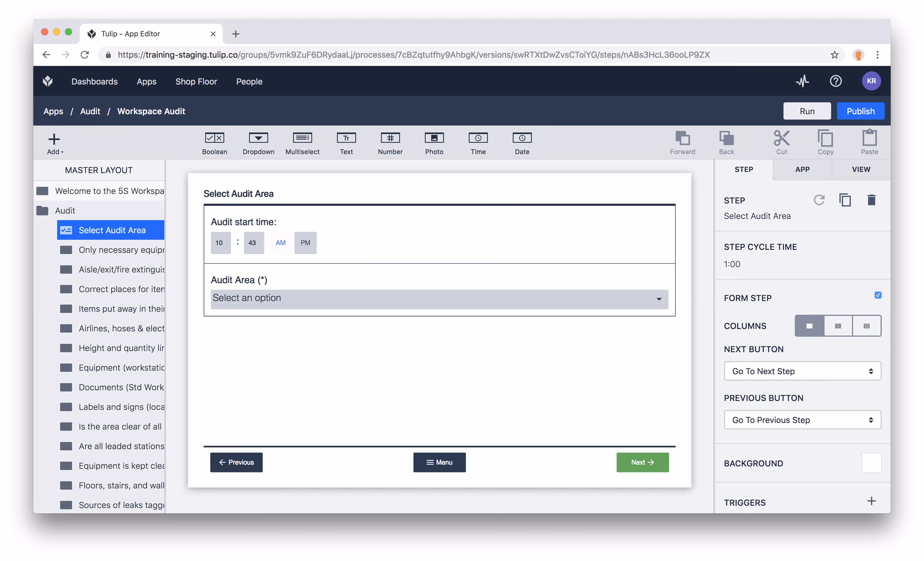Switch to the APP tab
924x561 pixels.
point(802,169)
